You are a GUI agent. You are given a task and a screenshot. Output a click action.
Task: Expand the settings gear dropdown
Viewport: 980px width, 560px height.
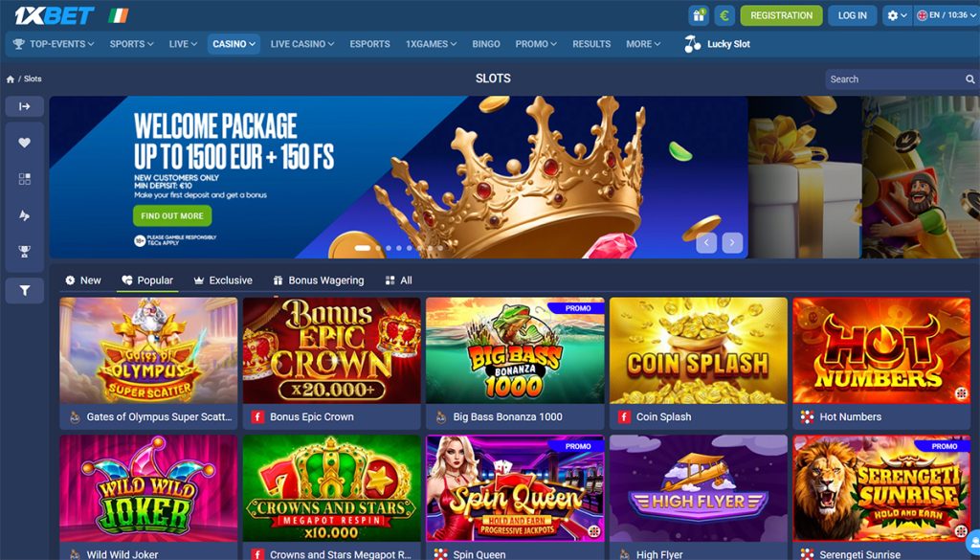pyautogui.click(x=897, y=15)
